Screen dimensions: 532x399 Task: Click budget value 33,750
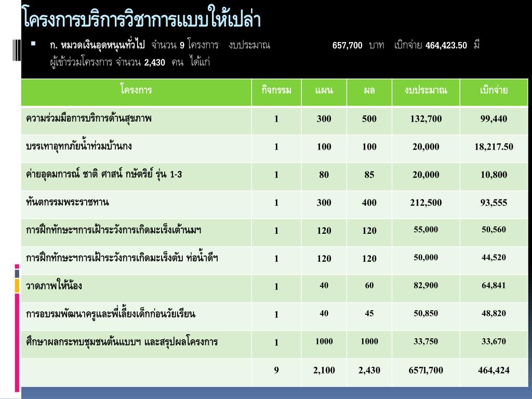(426, 341)
